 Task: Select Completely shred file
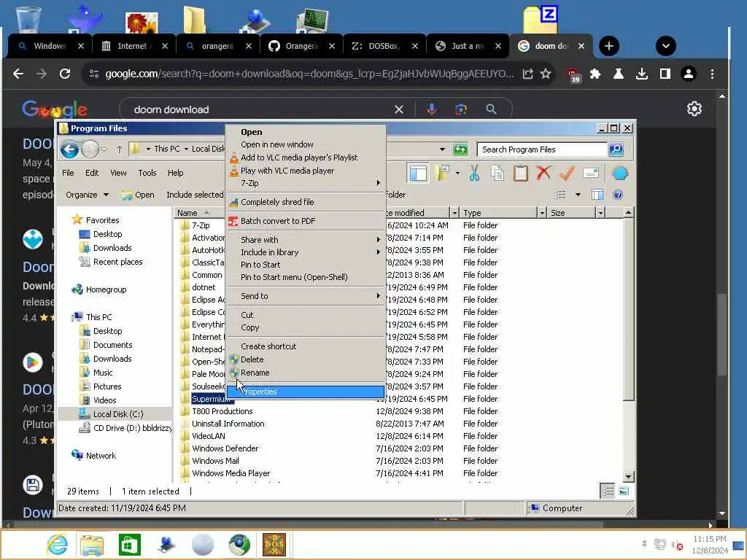point(277,202)
